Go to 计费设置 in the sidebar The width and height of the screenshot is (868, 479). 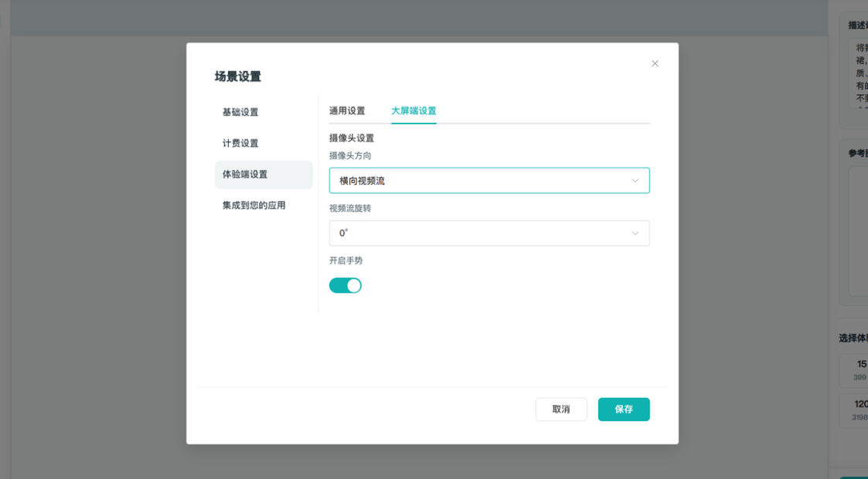point(264,143)
